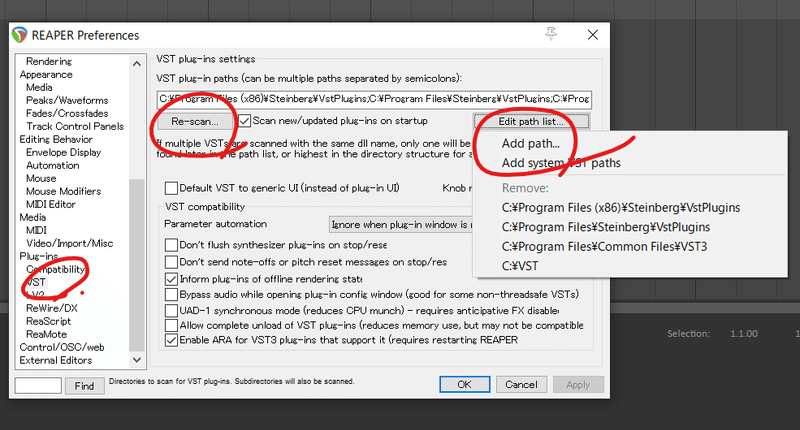Image resolution: width=800 pixels, height=430 pixels.
Task: Select ReaScript in the tree
Action: point(48,321)
